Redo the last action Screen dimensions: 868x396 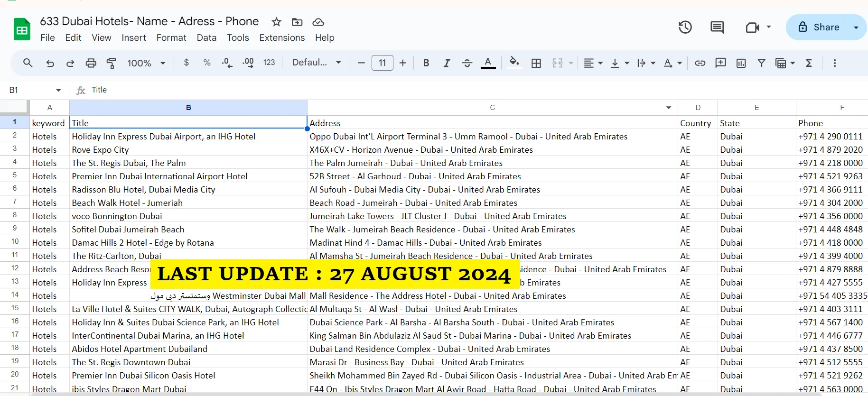point(70,63)
